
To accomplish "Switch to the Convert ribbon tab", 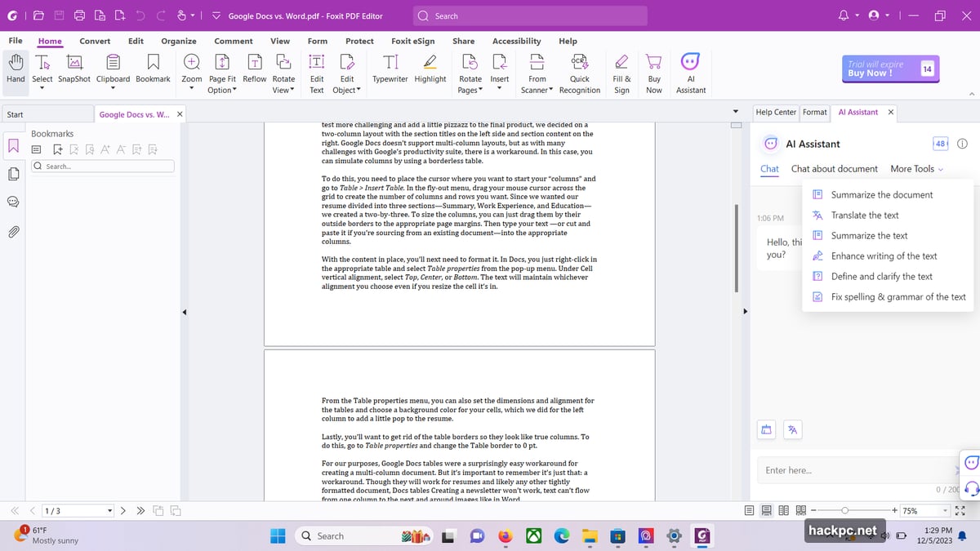I will (x=94, y=41).
